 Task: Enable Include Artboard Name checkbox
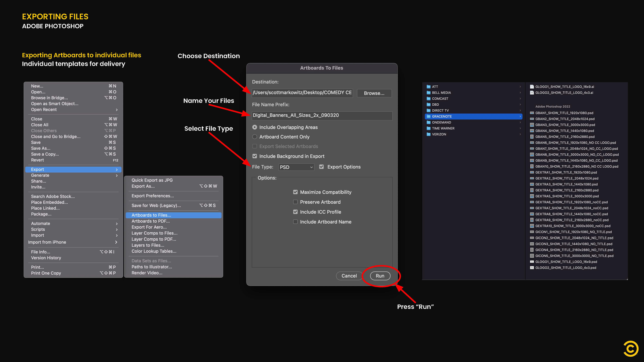click(295, 222)
